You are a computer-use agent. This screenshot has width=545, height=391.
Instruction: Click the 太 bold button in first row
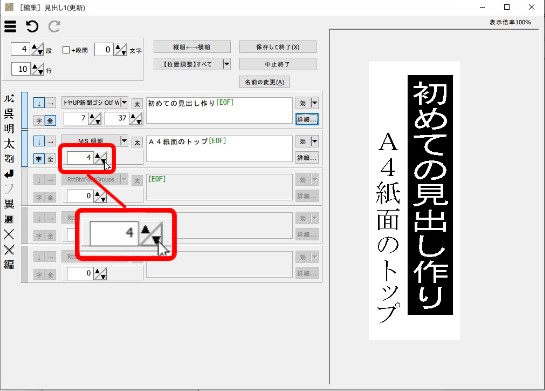[x=137, y=104]
